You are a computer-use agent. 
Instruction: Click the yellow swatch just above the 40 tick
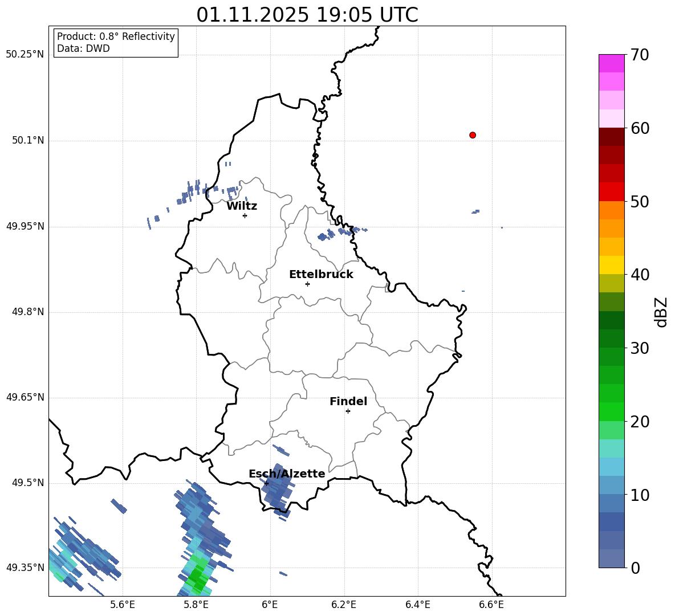tap(611, 266)
